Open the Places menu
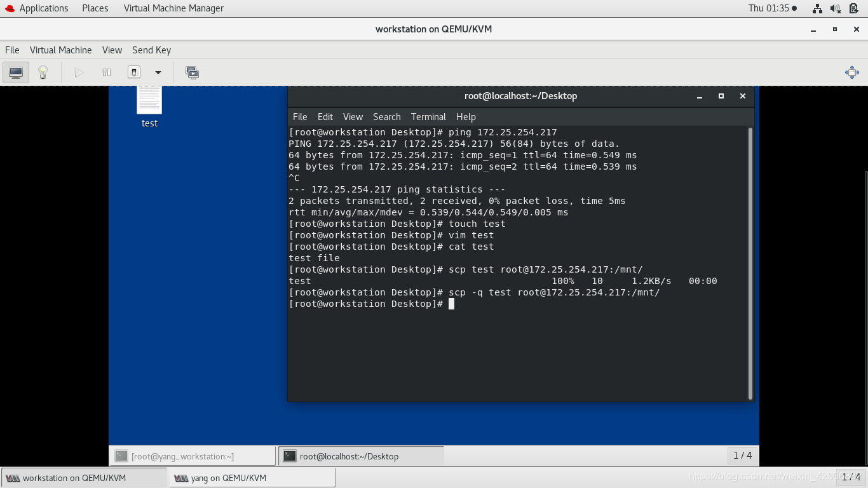Image resolution: width=868 pixels, height=488 pixels. click(x=95, y=8)
